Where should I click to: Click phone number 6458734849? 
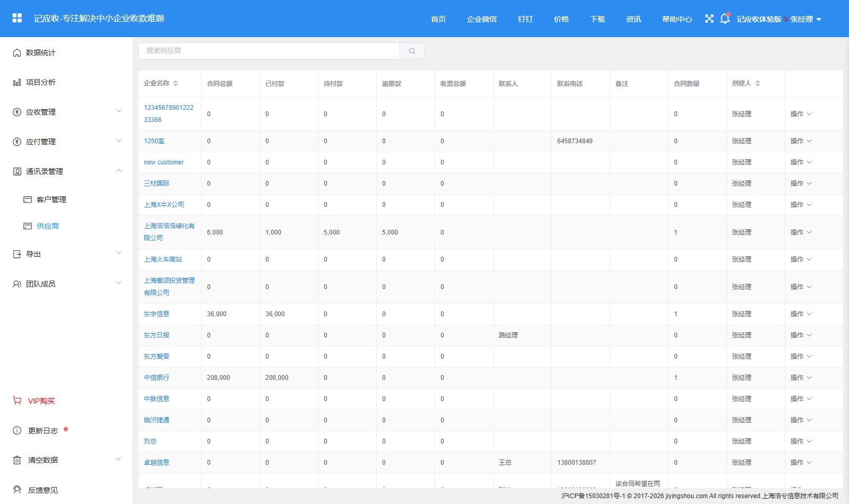(x=575, y=141)
